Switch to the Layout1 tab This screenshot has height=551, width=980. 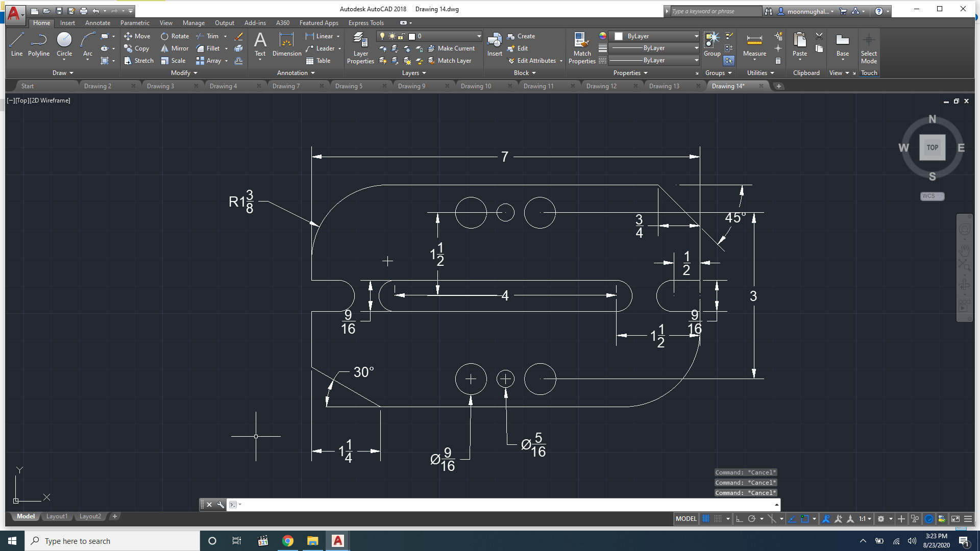[x=57, y=516]
